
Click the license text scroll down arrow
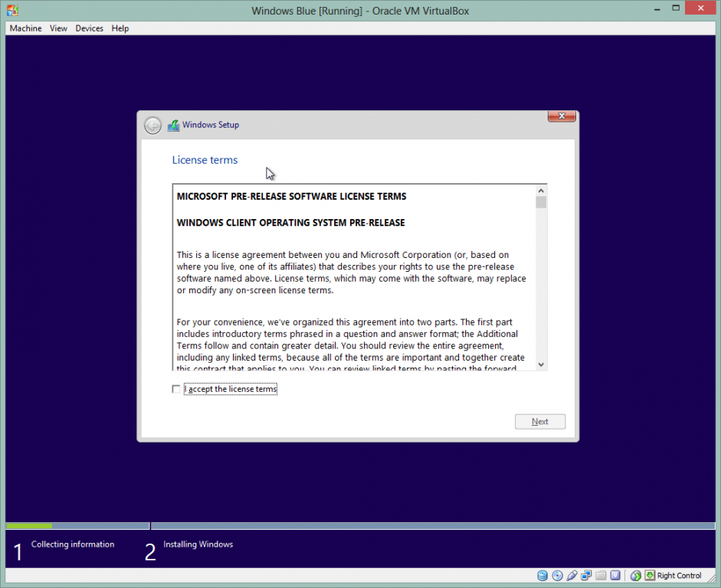(541, 364)
